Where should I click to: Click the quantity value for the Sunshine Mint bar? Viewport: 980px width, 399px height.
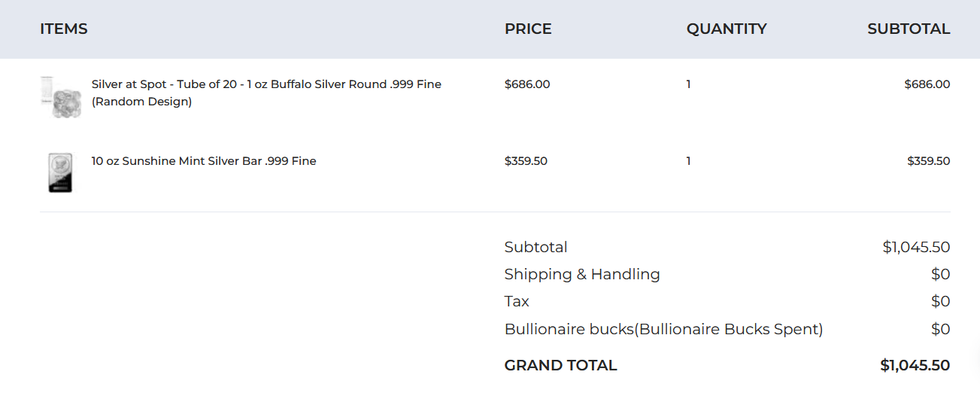[x=688, y=161]
